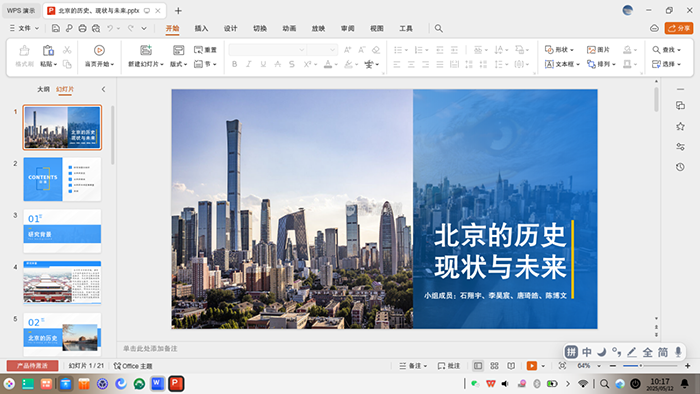This screenshot has height=394, width=700.
Task: Click the 分享 share button
Action: pos(679,28)
